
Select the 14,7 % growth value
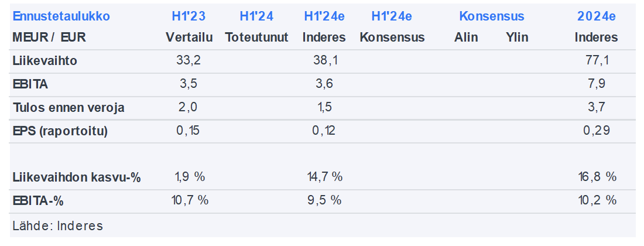324,177
